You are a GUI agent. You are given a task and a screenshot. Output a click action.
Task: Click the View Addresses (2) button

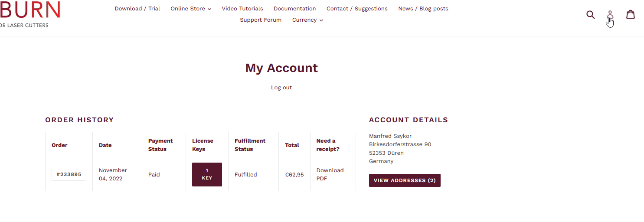click(x=404, y=180)
